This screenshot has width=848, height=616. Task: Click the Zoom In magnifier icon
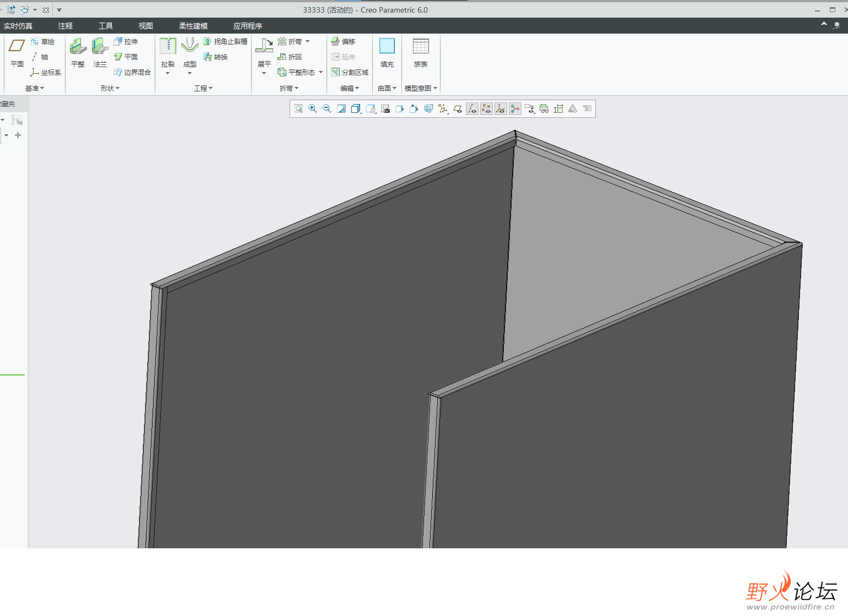pos(313,109)
